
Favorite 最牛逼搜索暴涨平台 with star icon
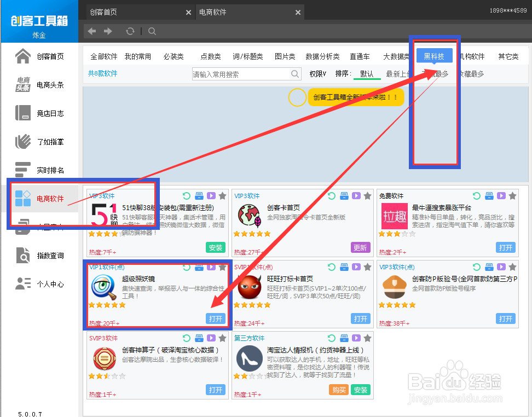click(513, 196)
